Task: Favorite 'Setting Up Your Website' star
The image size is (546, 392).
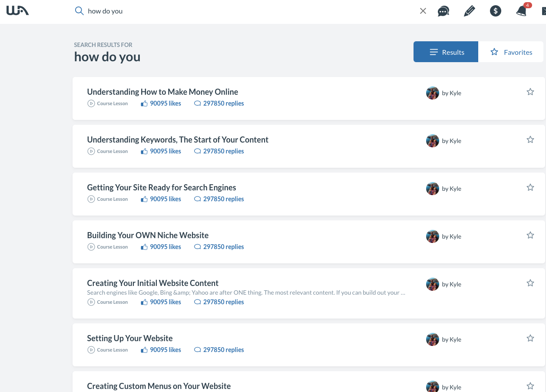Action: [530, 338]
